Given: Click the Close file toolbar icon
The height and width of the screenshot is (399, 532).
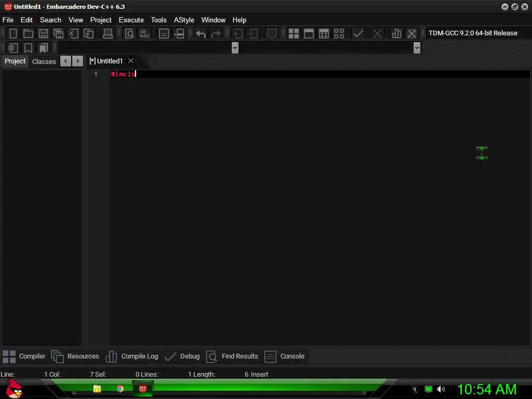Looking at the screenshot, I should click(x=73, y=33).
